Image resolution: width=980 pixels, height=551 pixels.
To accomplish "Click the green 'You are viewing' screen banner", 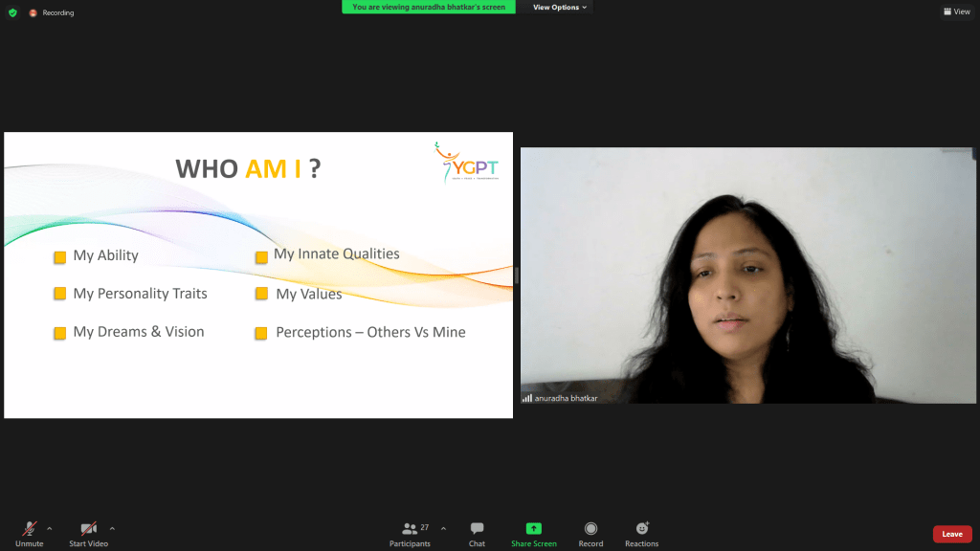I will [429, 7].
